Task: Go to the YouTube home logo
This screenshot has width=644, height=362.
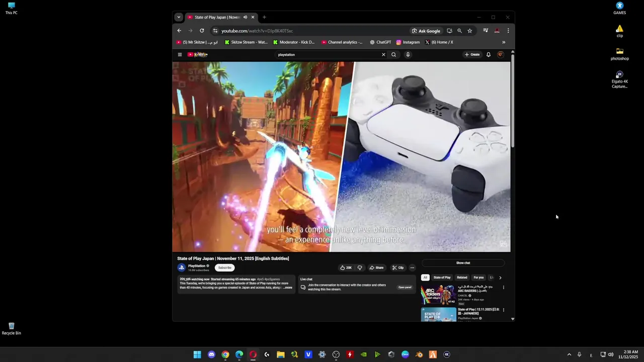Action: pos(198,55)
